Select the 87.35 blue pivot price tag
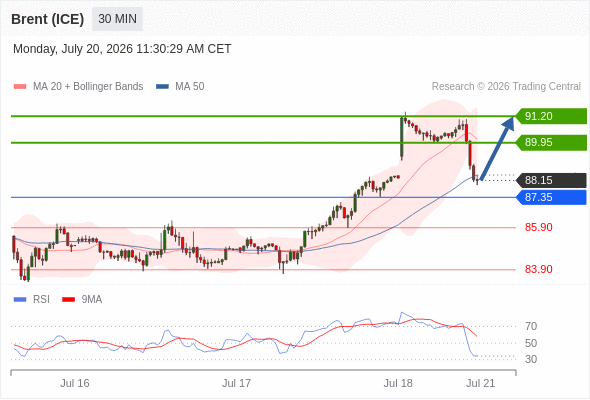This screenshot has width=590, height=400. click(551, 197)
